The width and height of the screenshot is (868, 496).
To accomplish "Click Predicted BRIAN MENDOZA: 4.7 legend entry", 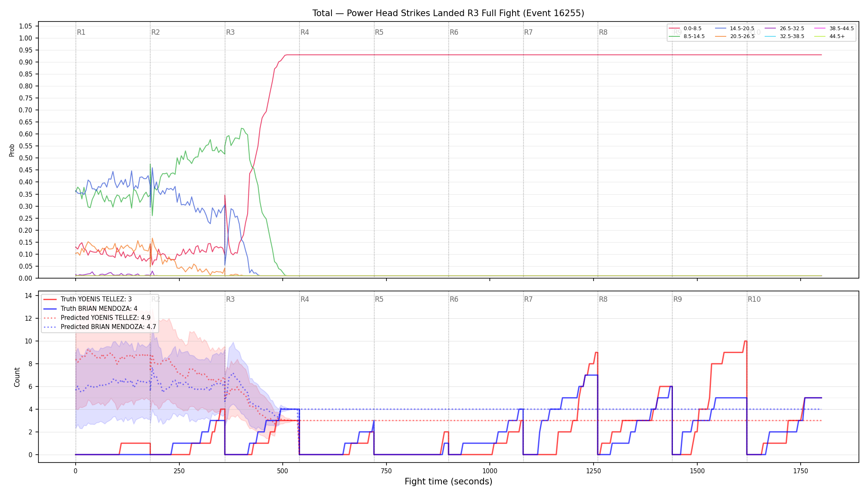I will (x=100, y=327).
